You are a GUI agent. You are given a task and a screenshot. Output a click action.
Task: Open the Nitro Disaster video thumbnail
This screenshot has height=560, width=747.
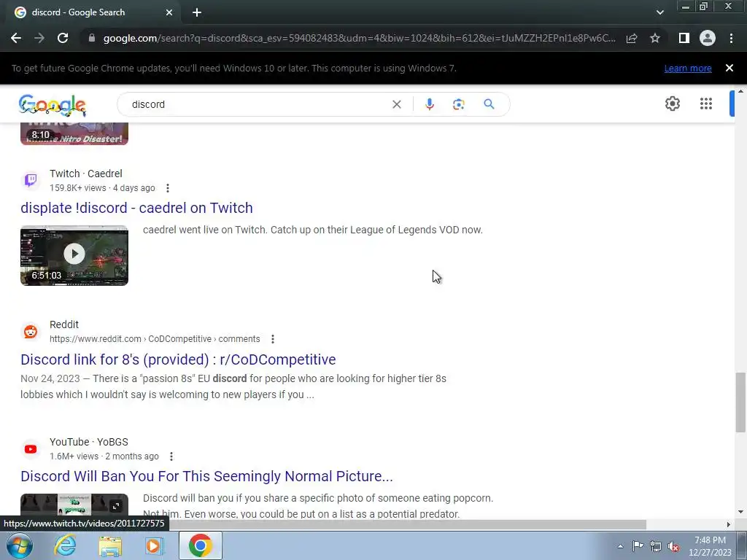coord(74,134)
